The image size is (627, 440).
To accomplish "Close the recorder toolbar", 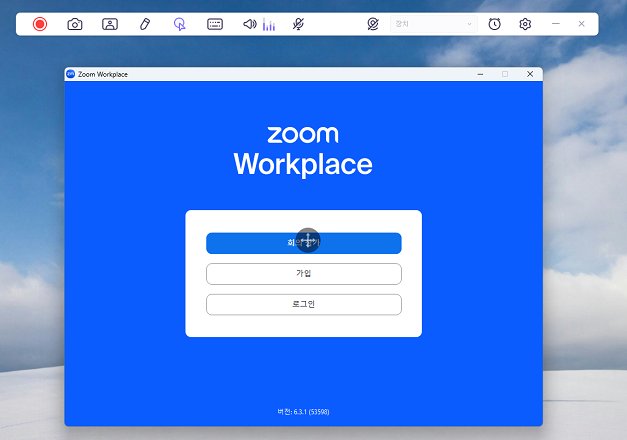I will point(581,24).
